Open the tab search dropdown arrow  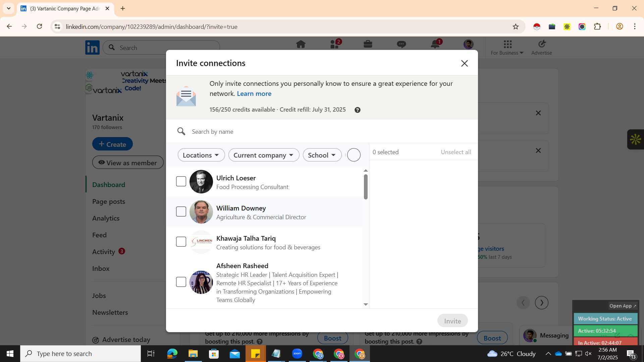click(9, 8)
